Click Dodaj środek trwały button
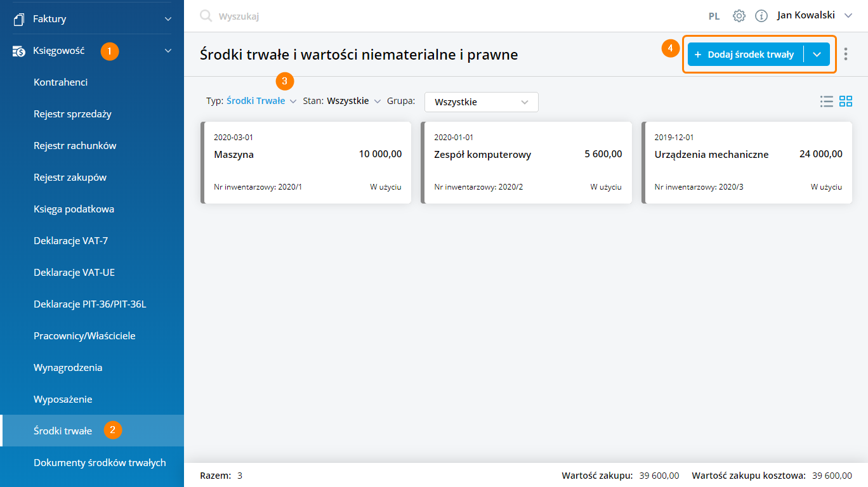Image resolution: width=868 pixels, height=487 pixels. tap(746, 55)
